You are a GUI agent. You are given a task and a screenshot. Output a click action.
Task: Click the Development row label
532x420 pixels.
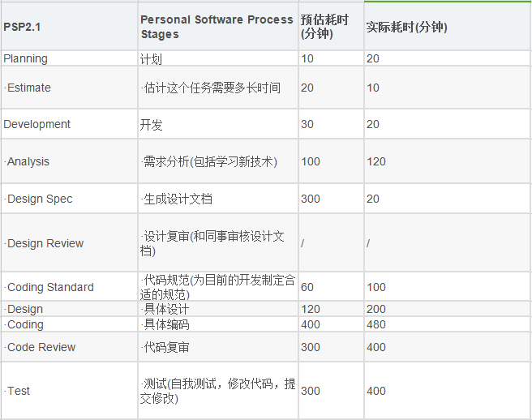(37, 124)
